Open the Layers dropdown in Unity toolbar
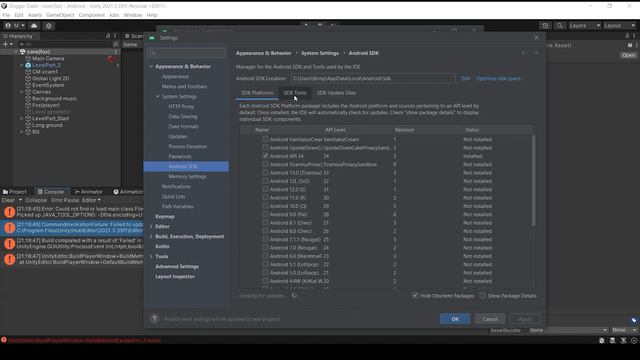640x360 pixels. 584,25
